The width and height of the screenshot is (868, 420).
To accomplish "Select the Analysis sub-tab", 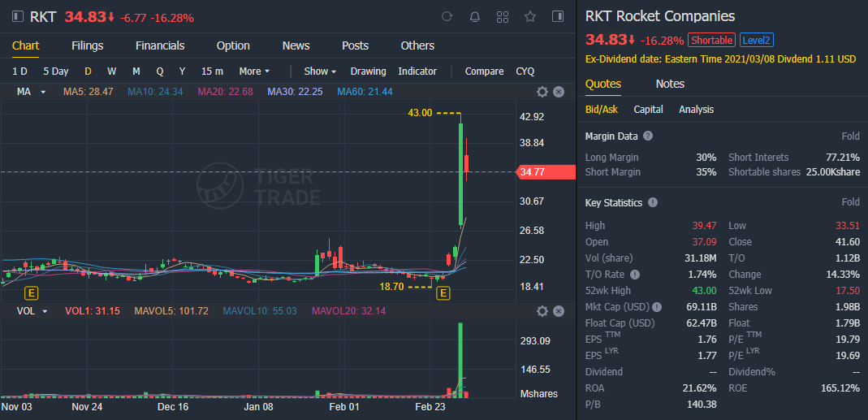I will pos(697,109).
